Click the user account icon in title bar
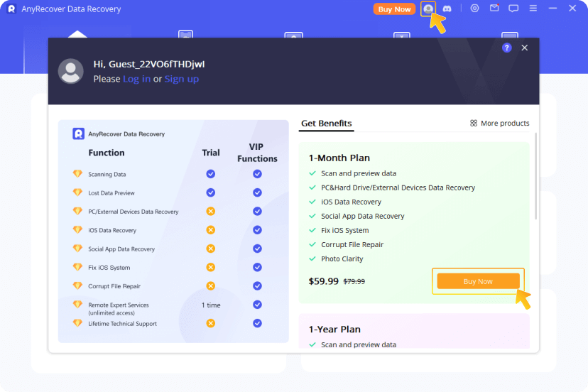This screenshot has height=392, width=588. coord(428,9)
